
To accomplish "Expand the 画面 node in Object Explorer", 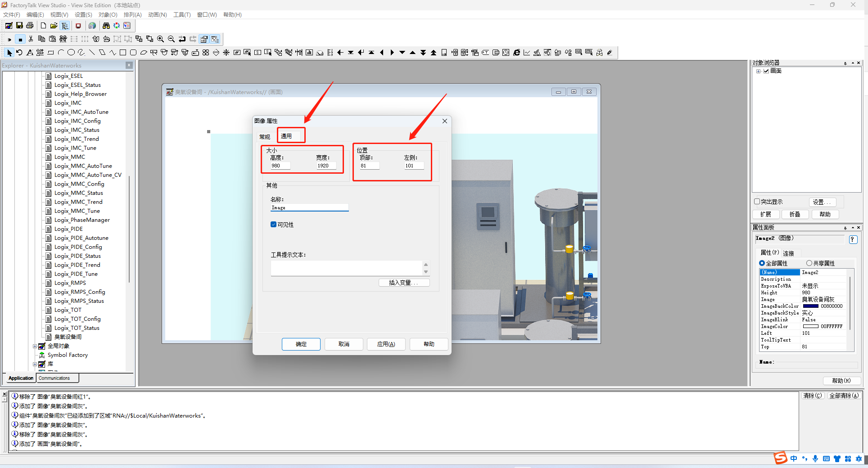I will tap(759, 71).
